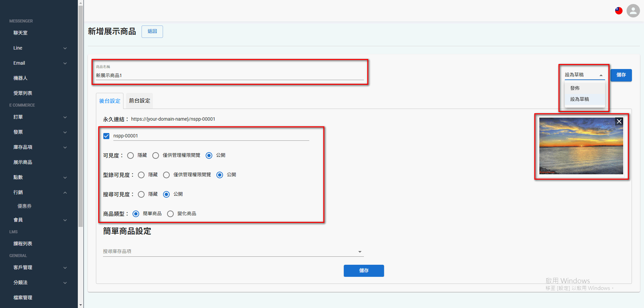Image resolution: width=644 pixels, height=308 pixels.
Task: Click the nspp-00001 slug input field
Action: pos(211,136)
